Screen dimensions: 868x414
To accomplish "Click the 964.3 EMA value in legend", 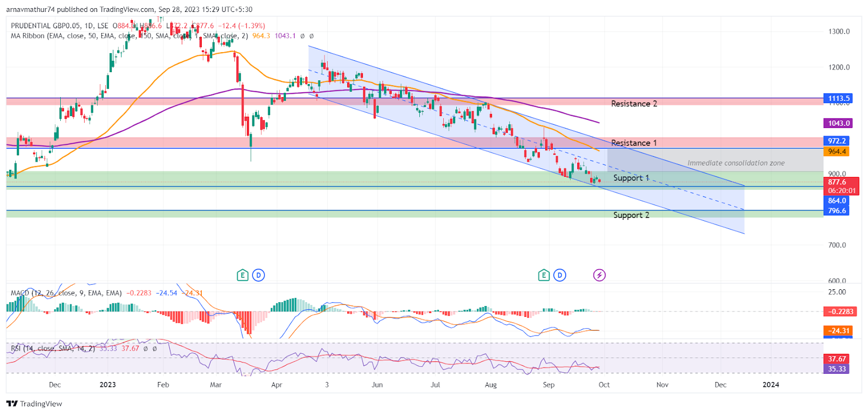I will (x=261, y=36).
